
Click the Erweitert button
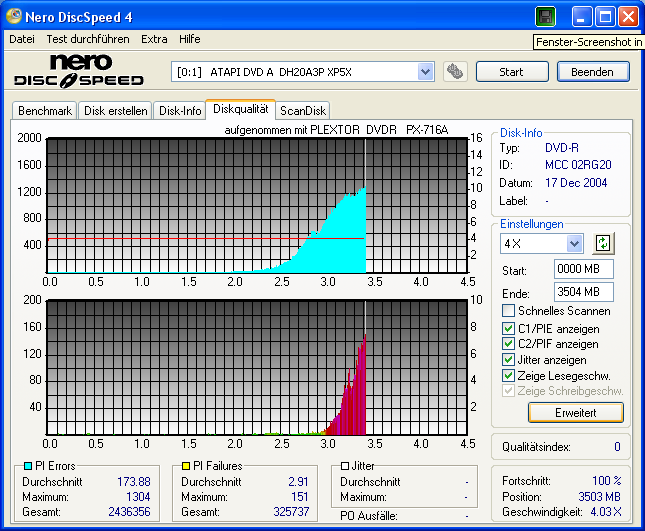click(x=575, y=412)
